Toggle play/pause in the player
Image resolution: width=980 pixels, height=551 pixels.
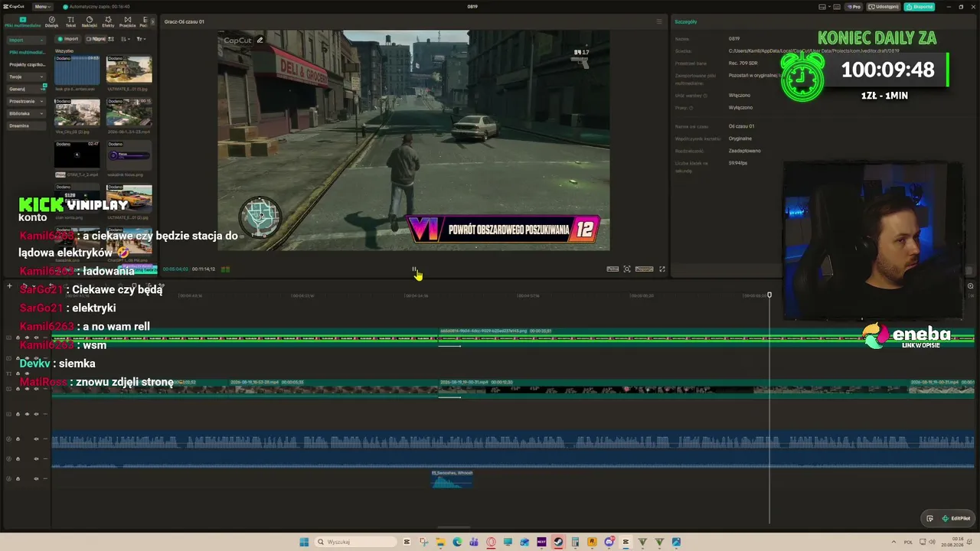(x=414, y=269)
